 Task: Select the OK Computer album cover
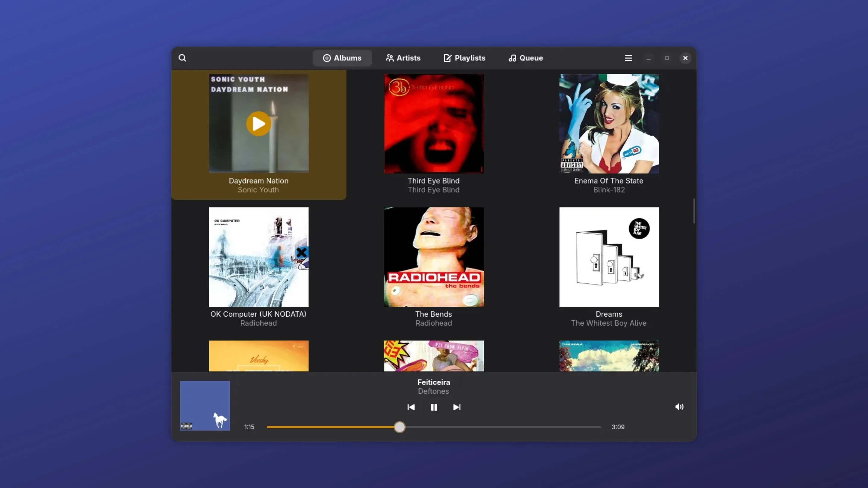point(259,257)
